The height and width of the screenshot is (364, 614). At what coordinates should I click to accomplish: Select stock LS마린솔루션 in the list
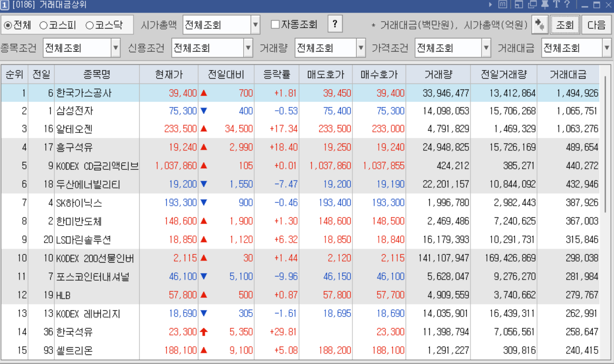click(x=83, y=240)
